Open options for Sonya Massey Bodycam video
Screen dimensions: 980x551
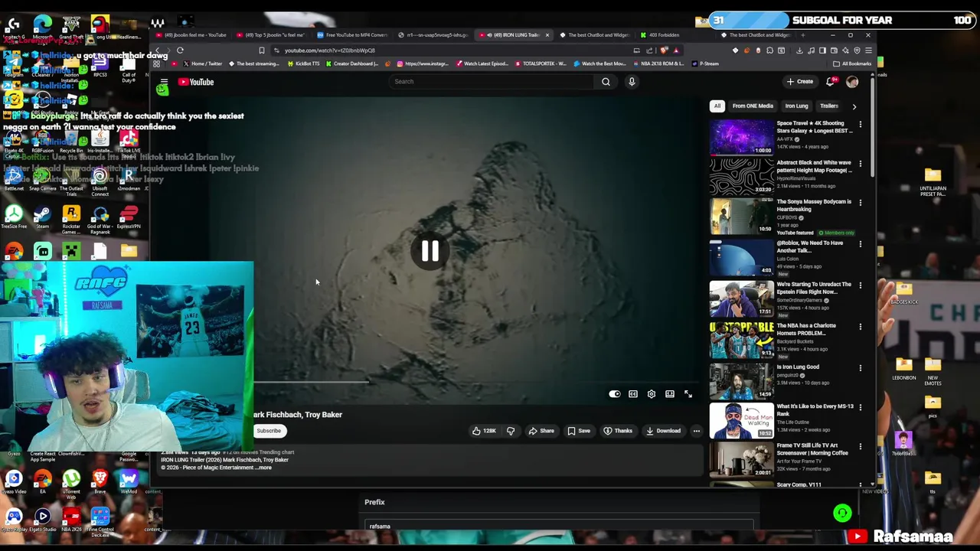tap(860, 203)
